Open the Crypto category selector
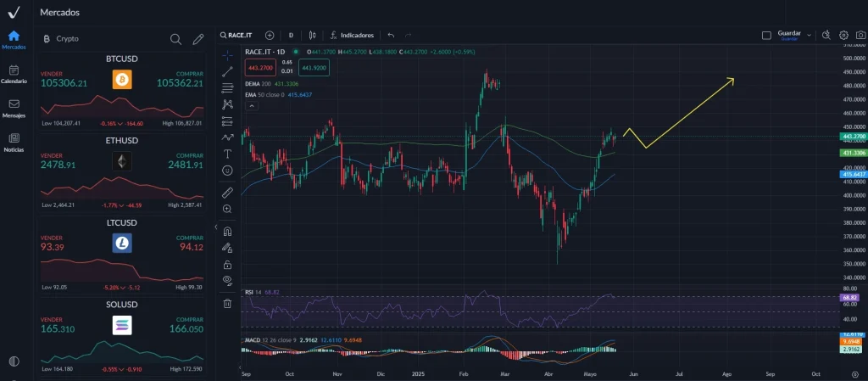The width and height of the screenshot is (868, 381). click(61, 39)
